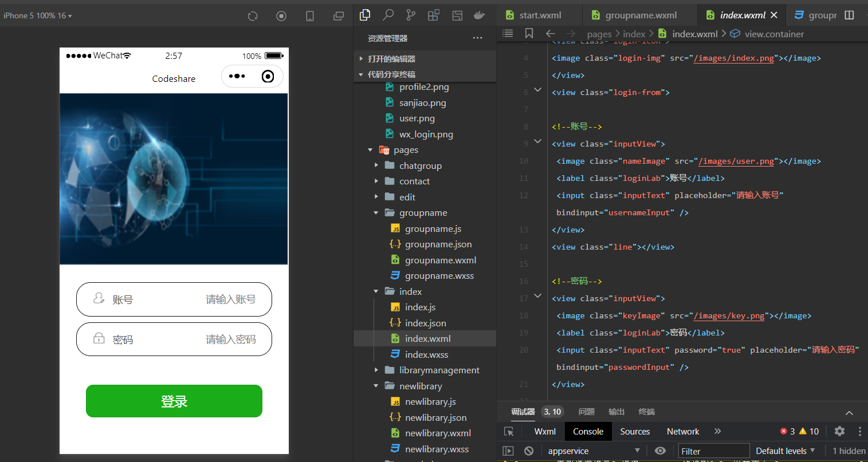Click the simulator refresh icon
868x462 pixels.
pyautogui.click(x=253, y=16)
